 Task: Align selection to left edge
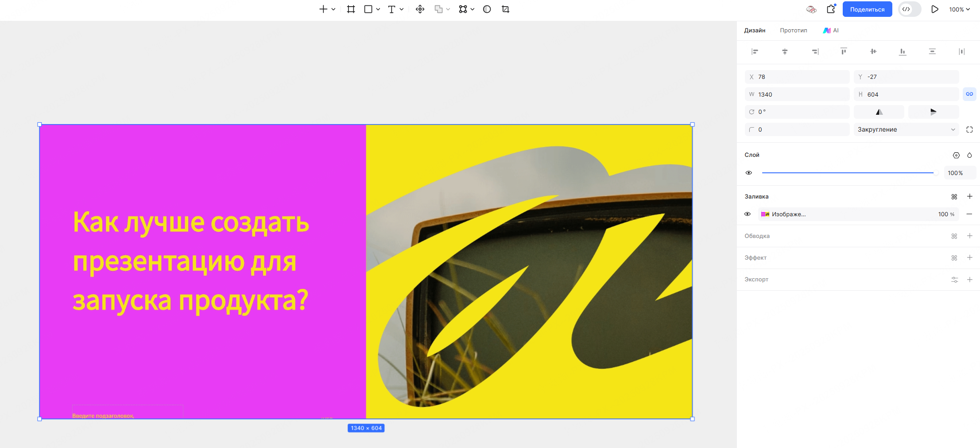pyautogui.click(x=755, y=51)
